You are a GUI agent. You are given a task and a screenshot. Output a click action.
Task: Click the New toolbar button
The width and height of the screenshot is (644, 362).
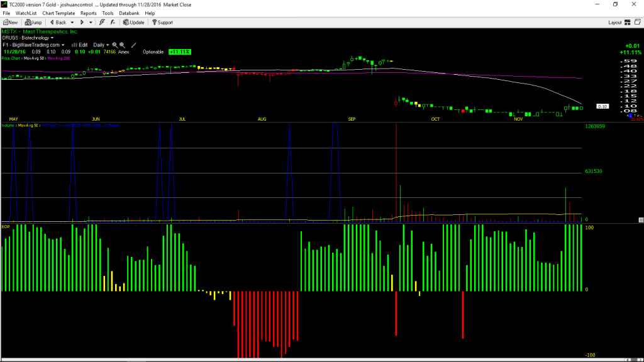[10, 23]
